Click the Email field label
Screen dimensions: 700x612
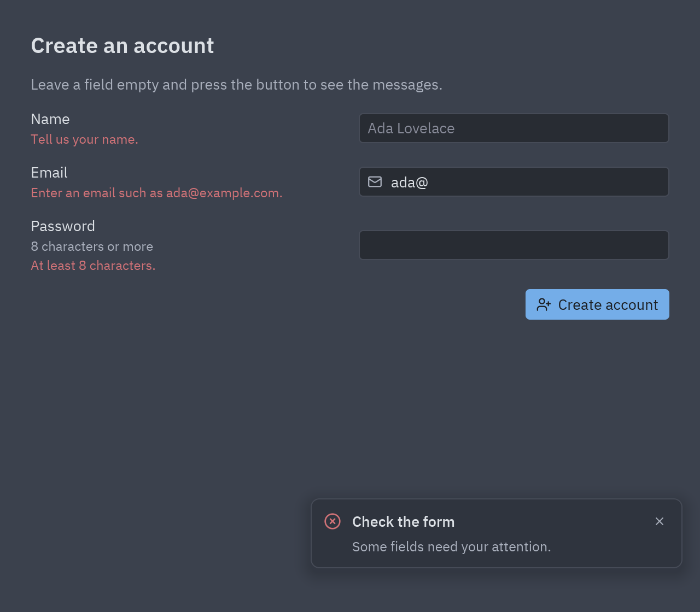(x=49, y=173)
